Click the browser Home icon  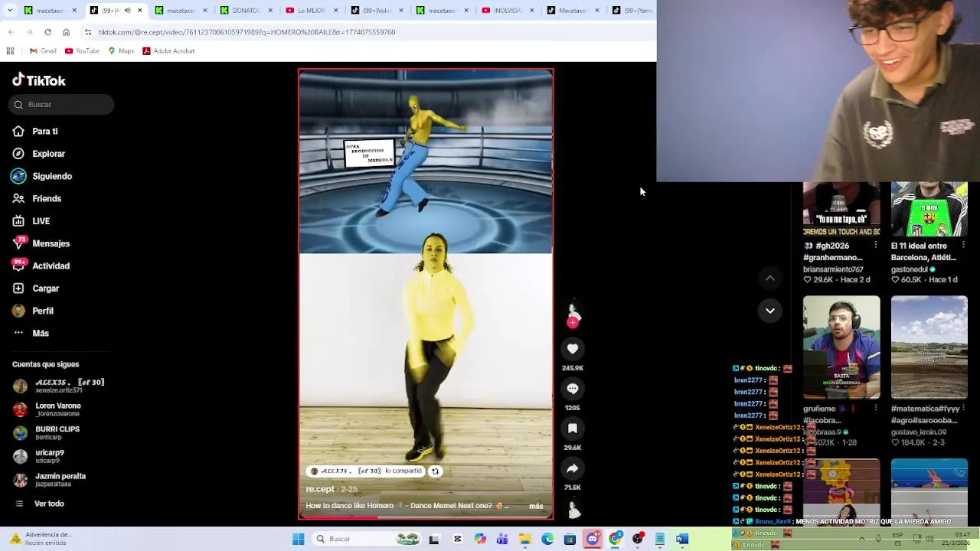click(x=66, y=32)
